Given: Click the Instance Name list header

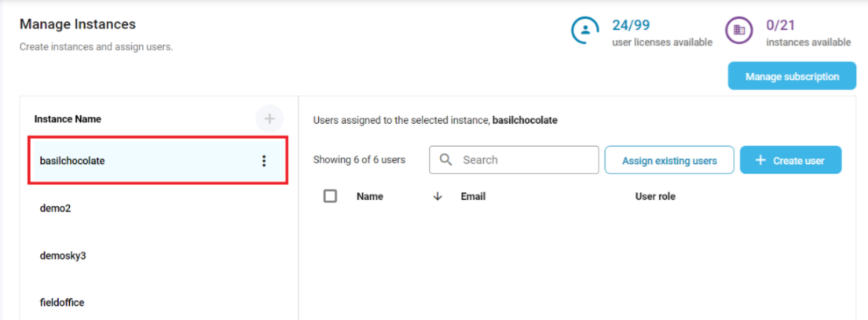Looking at the screenshot, I should click(x=68, y=119).
